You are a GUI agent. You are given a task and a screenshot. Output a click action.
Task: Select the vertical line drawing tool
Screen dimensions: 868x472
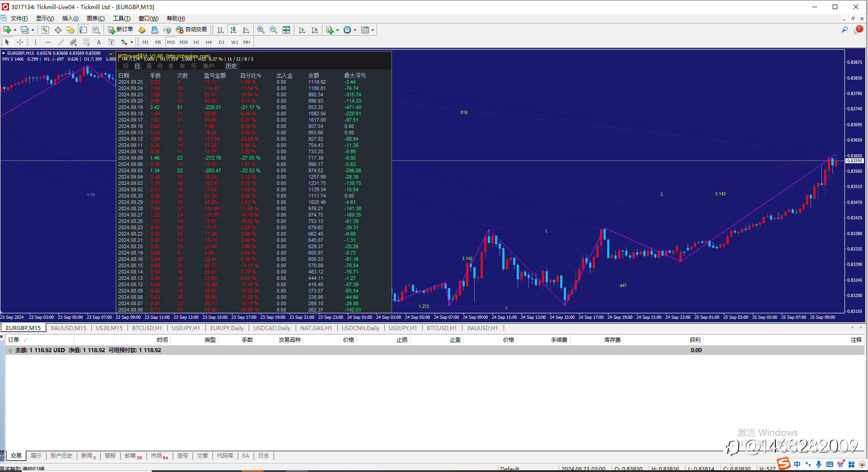(x=35, y=42)
